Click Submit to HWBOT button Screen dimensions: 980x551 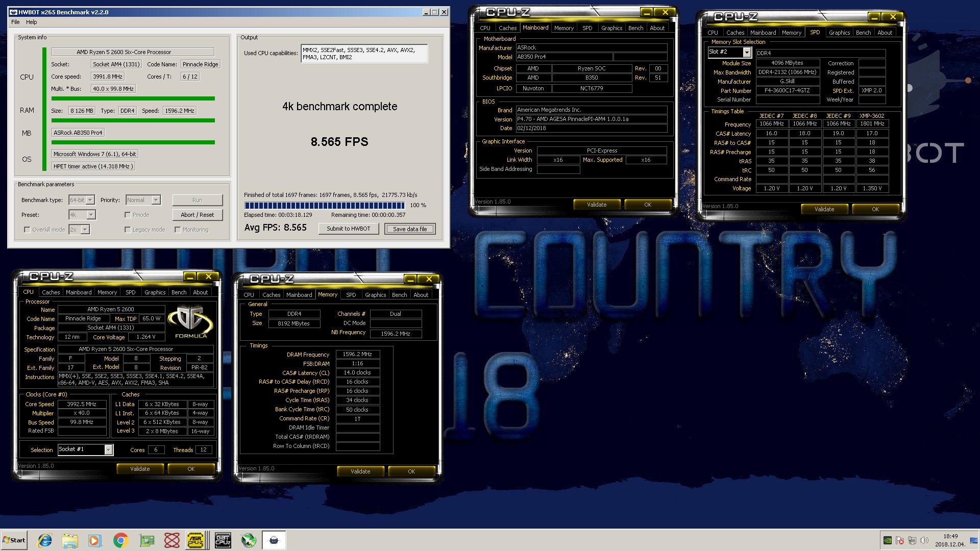pos(349,229)
